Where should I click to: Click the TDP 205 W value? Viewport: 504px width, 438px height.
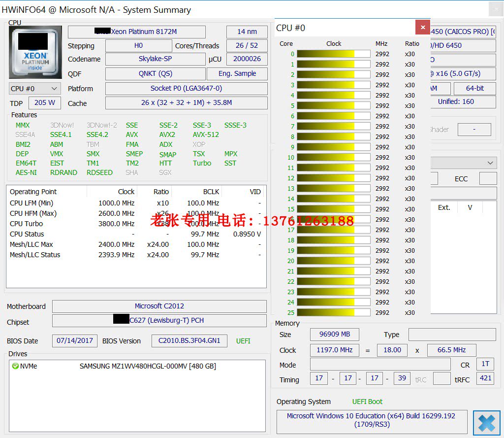coord(45,103)
